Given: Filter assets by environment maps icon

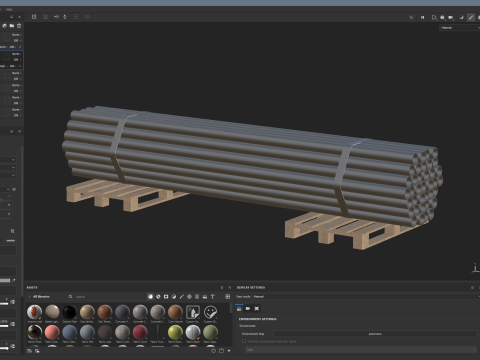Looking at the screenshot, I should pyautogui.click(x=205, y=296).
